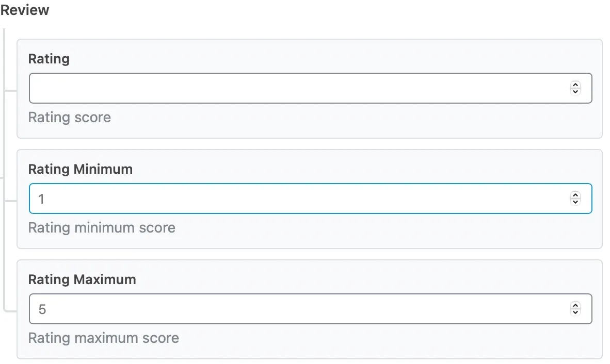The height and width of the screenshot is (364, 610).
Task: Click the value 5 in Rating Maximum
Action: [x=42, y=309]
